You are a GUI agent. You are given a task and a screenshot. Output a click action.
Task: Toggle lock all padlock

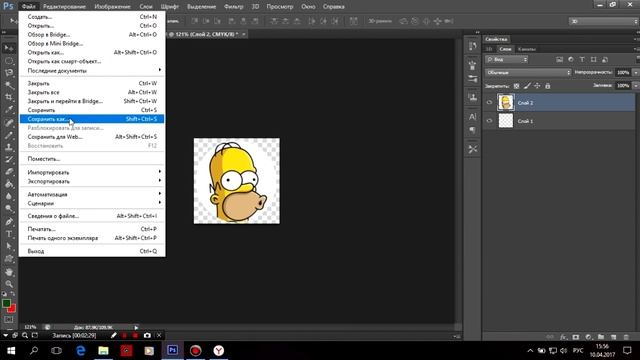point(548,86)
